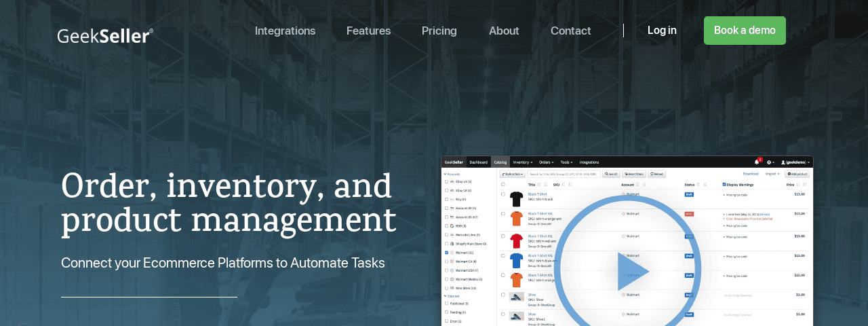Uncheck the Walmart (11) account checkbox
The height and width of the screenshot is (326, 868).
(x=446, y=253)
